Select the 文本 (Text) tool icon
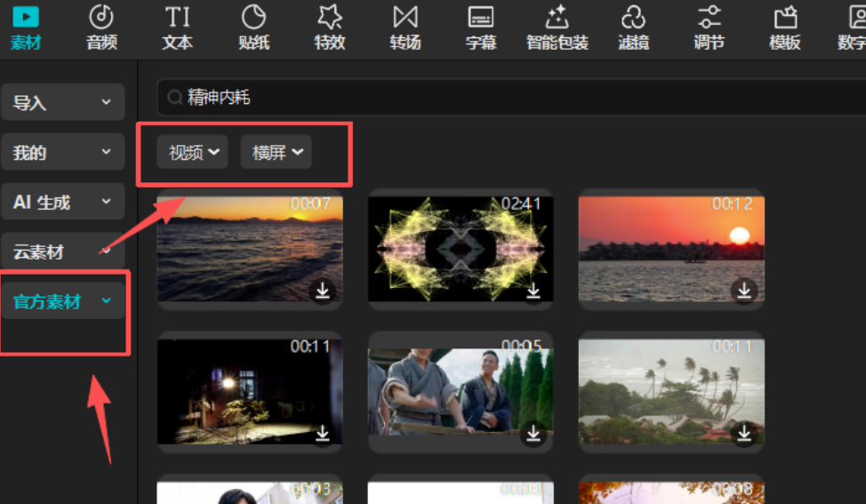The width and height of the screenshot is (866, 504). [178, 17]
